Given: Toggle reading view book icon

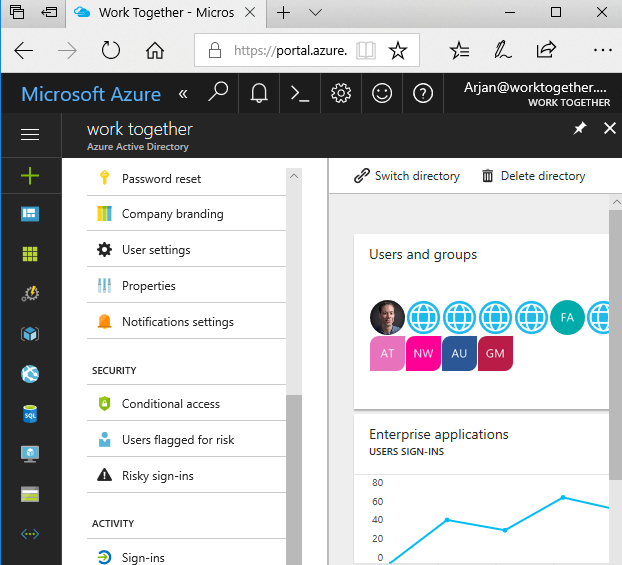Looking at the screenshot, I should coord(365,50).
